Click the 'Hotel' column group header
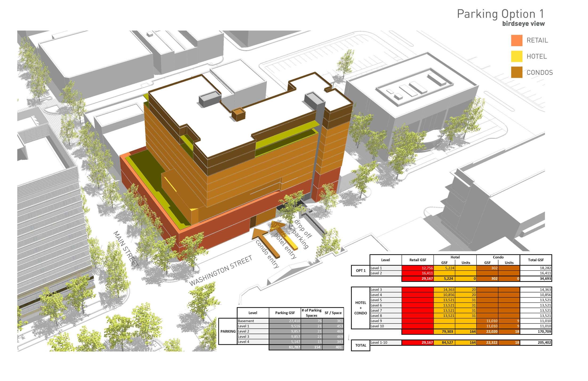 tap(455, 257)
